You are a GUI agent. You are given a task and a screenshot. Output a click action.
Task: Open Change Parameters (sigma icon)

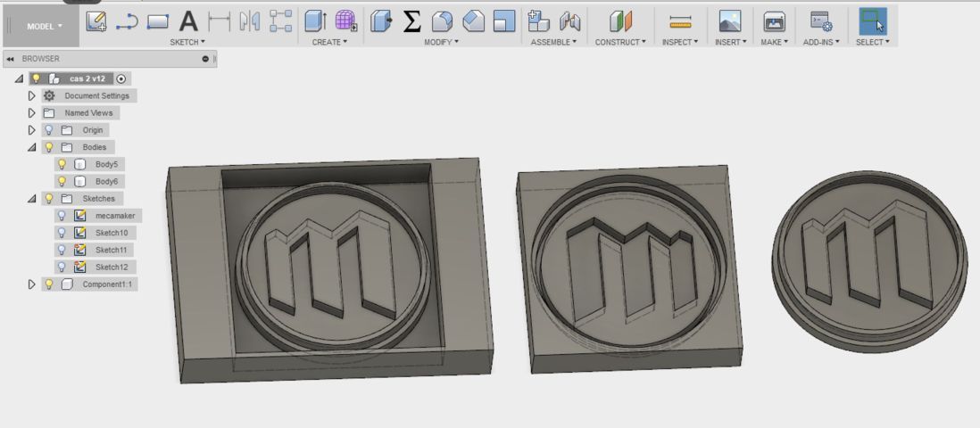411,22
